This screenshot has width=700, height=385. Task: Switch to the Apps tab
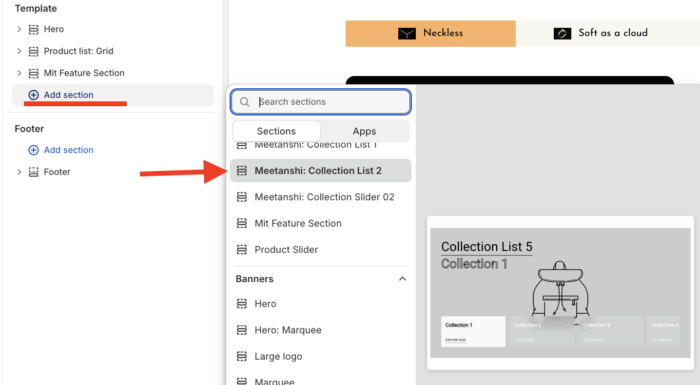coord(364,131)
